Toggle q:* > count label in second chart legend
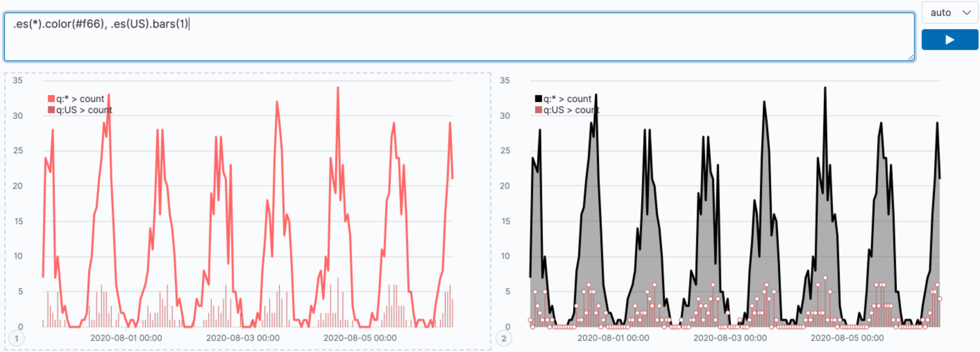 coord(567,99)
